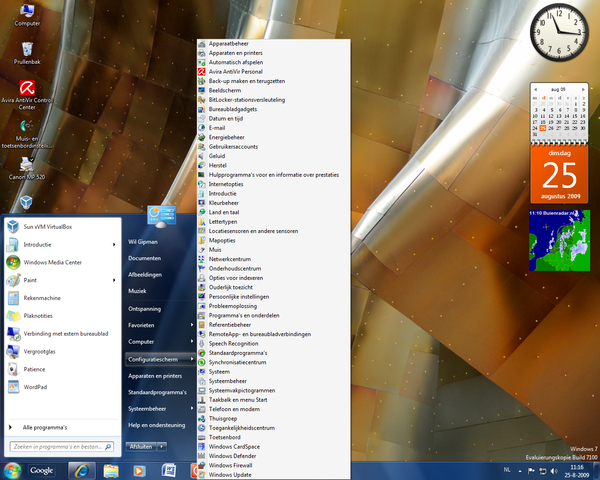Expand the Favorieten submenu arrow
Viewport: 600px width, 480px height.
pos(192,325)
